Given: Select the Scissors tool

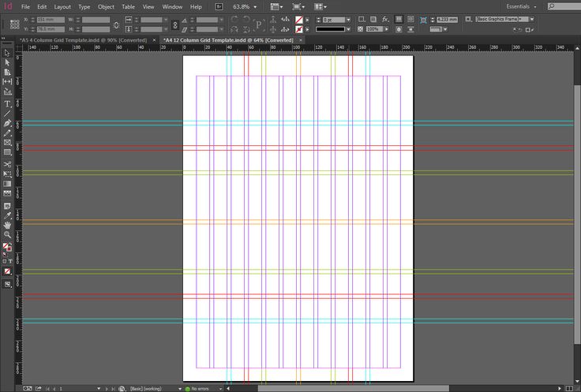Looking at the screenshot, I should pos(7,164).
